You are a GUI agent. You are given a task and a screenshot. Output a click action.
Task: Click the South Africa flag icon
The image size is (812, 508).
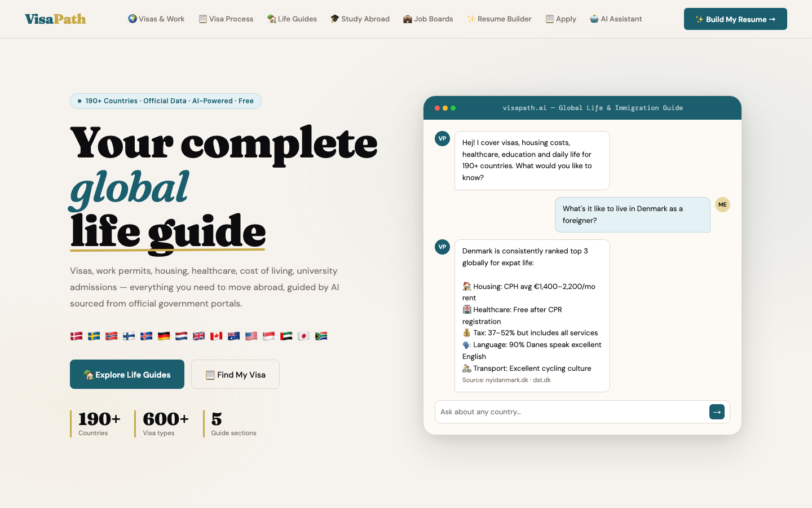(321, 336)
